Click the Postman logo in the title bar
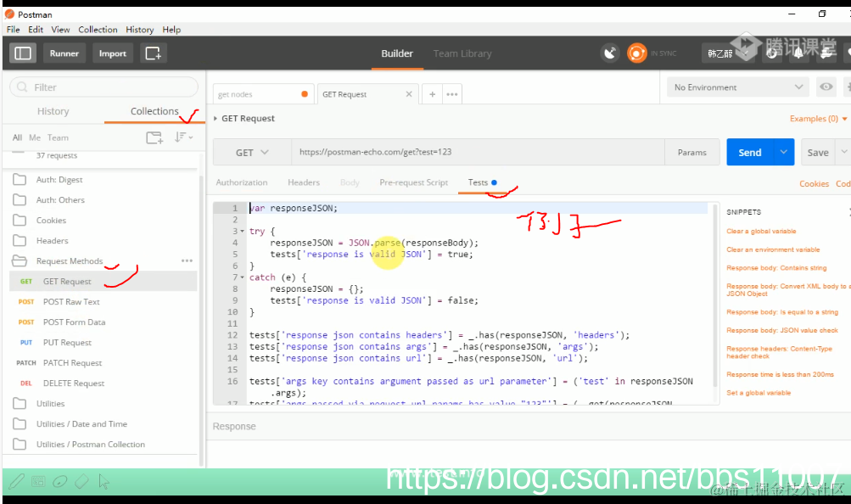This screenshot has height=504, width=851. (9, 14)
